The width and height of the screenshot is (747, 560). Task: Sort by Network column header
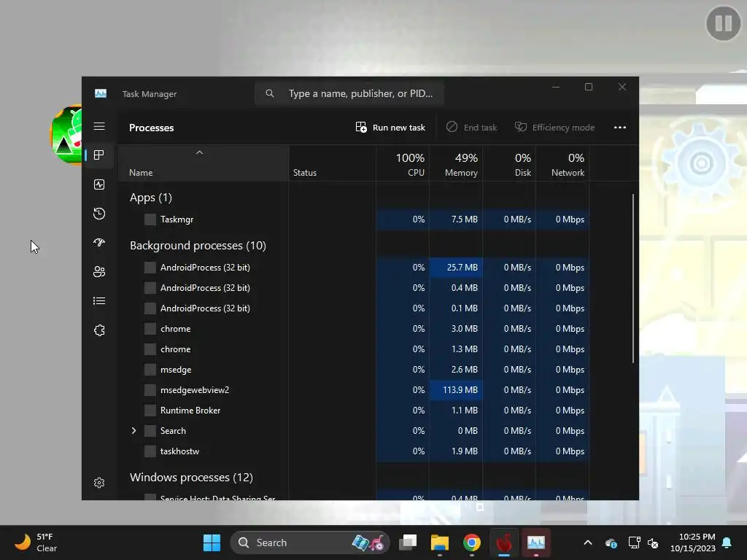click(562, 164)
